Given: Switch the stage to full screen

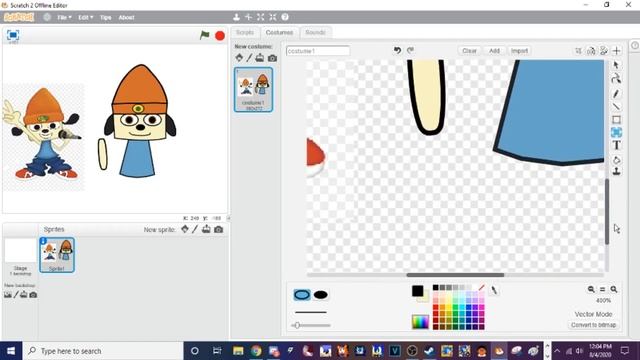Looking at the screenshot, I should point(13,35).
